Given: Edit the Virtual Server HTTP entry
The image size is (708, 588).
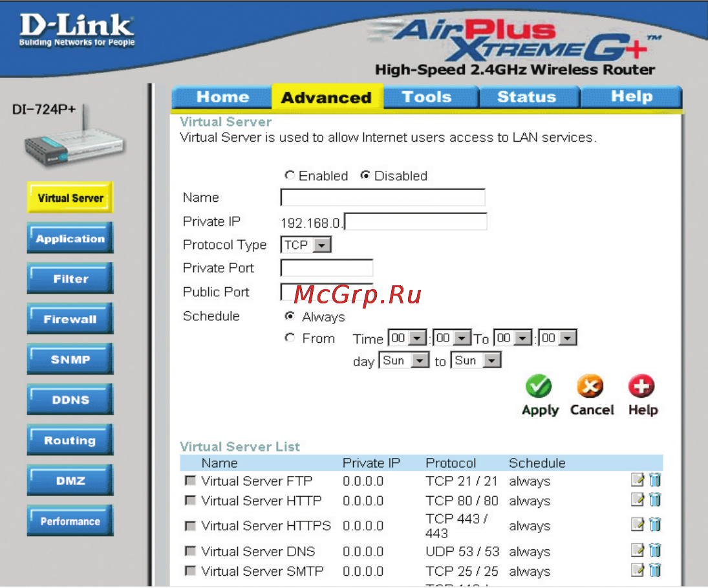Looking at the screenshot, I should pos(637,499).
